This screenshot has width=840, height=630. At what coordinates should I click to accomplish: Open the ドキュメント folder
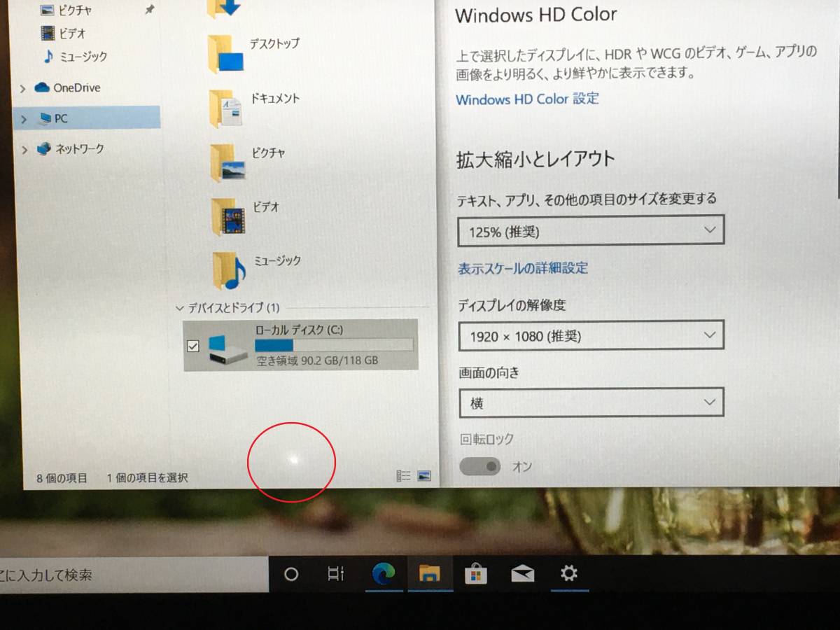tap(276, 99)
